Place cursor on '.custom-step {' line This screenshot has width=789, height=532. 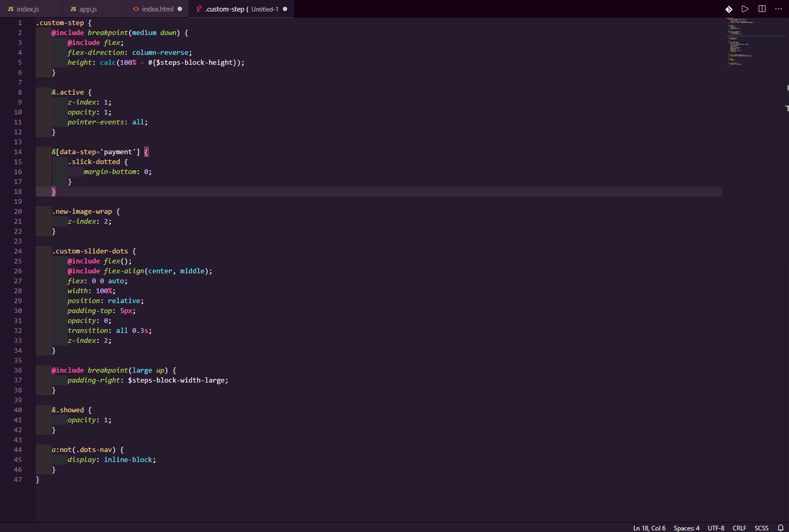point(63,22)
